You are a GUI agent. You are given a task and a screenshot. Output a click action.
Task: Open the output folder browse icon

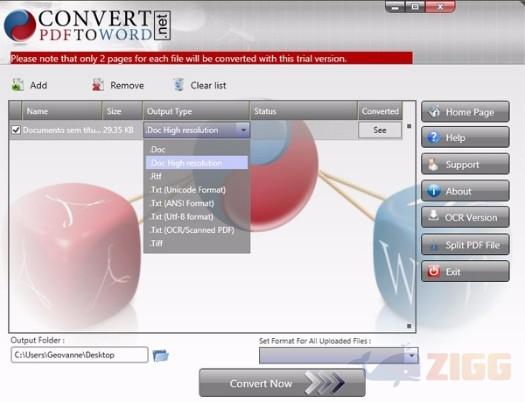pyautogui.click(x=161, y=355)
